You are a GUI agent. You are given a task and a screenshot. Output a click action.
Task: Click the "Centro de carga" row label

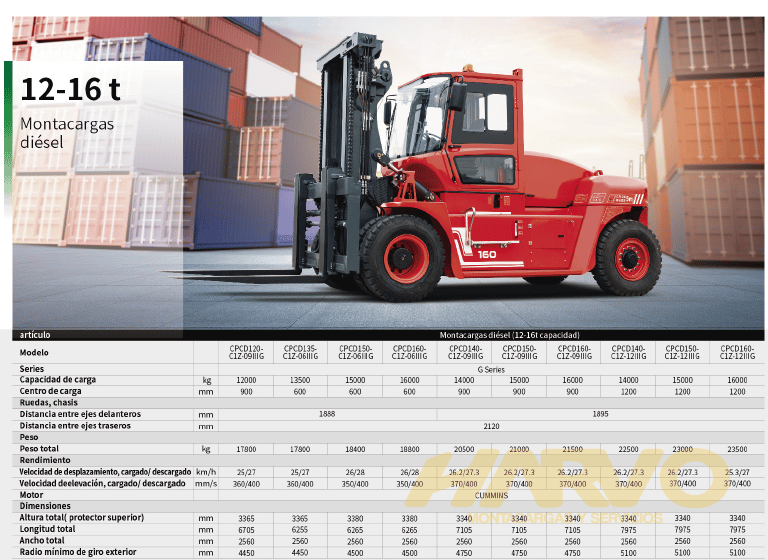click(50, 391)
